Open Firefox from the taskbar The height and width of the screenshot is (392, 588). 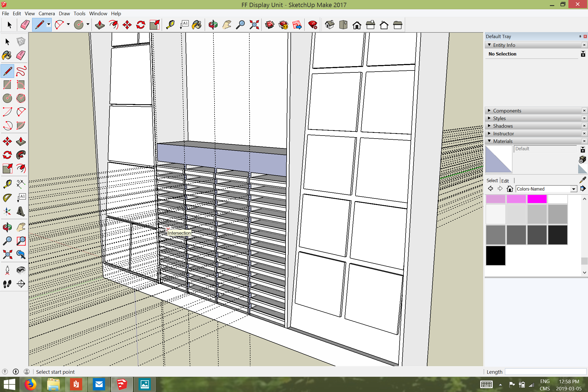(x=30, y=384)
